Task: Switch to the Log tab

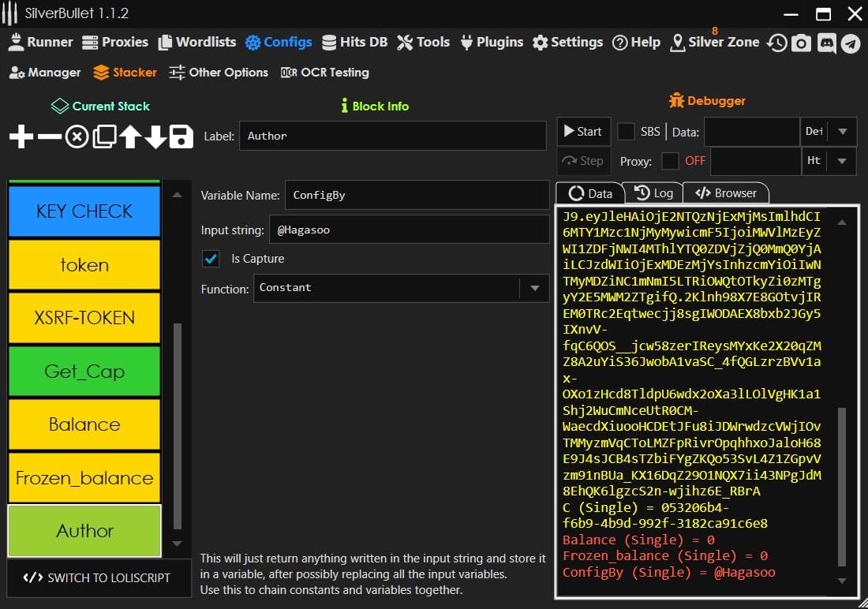Action: click(653, 193)
